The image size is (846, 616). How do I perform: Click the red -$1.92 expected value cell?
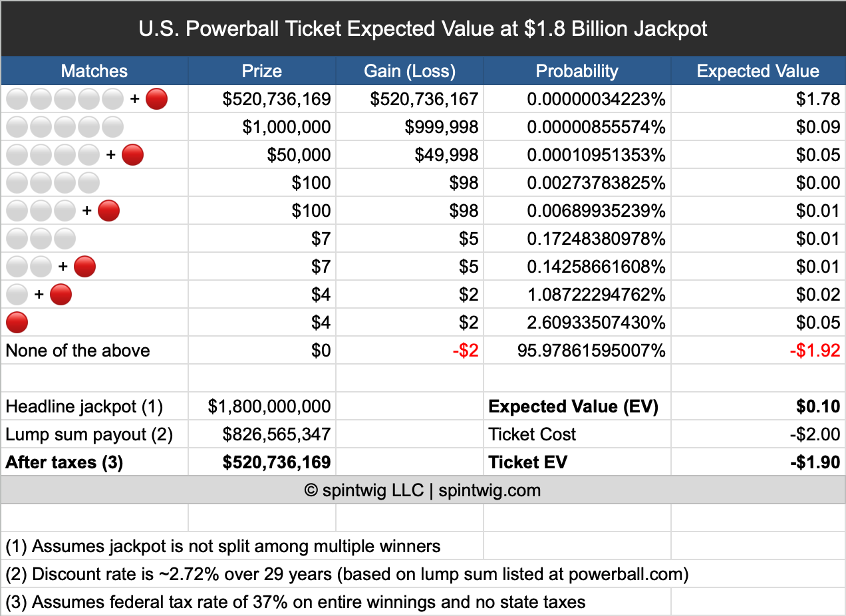tap(815, 351)
